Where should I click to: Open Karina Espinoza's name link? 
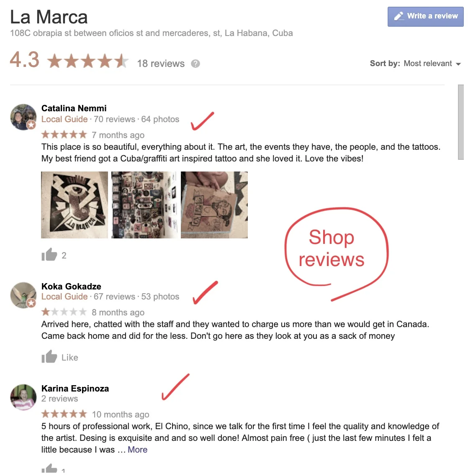75,389
